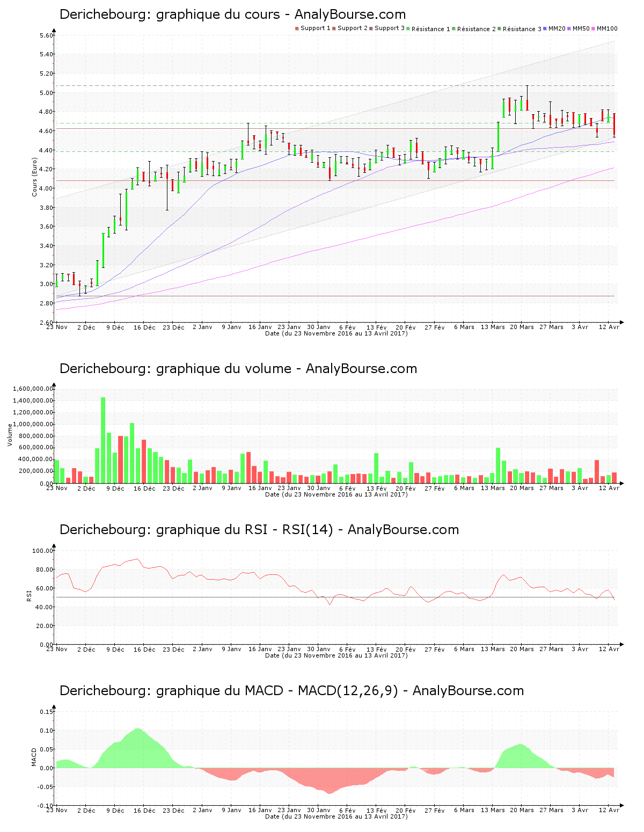Click '2 Janv' date on MACD chart axis
The image size is (644, 832).
coord(202,810)
